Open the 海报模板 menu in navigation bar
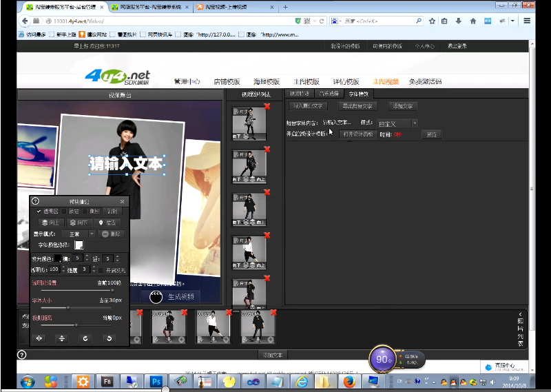 pos(264,81)
